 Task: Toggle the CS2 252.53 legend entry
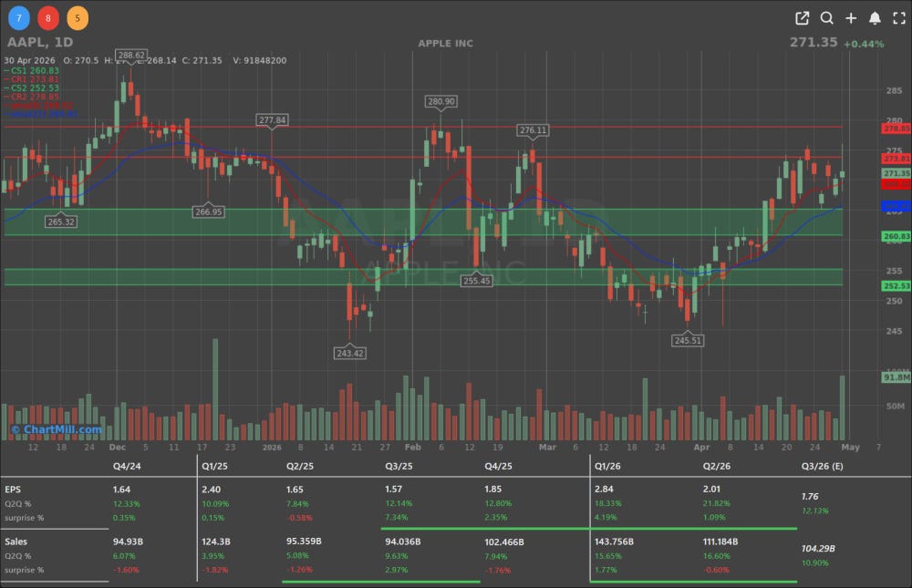[x=32, y=88]
